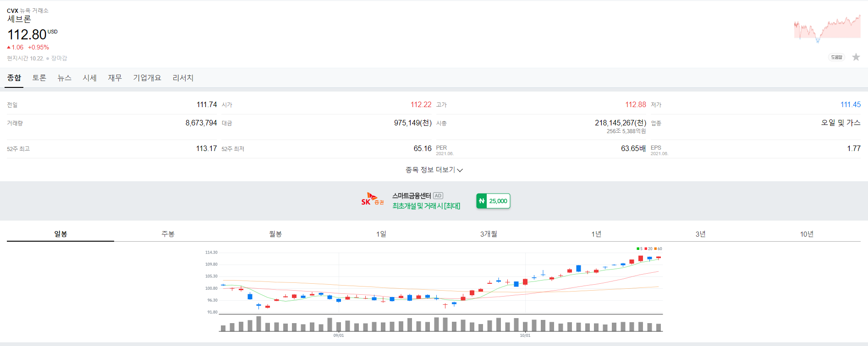This screenshot has width=868, height=346.
Task: Select the 종합 tab
Action: 14,78
